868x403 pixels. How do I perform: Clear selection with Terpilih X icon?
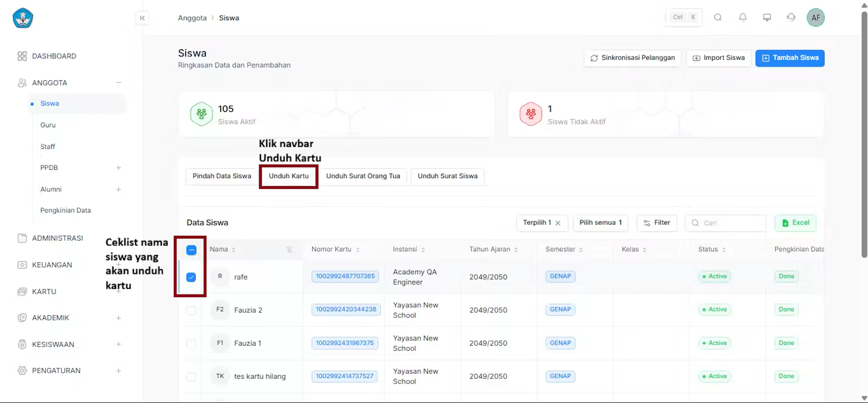(558, 223)
